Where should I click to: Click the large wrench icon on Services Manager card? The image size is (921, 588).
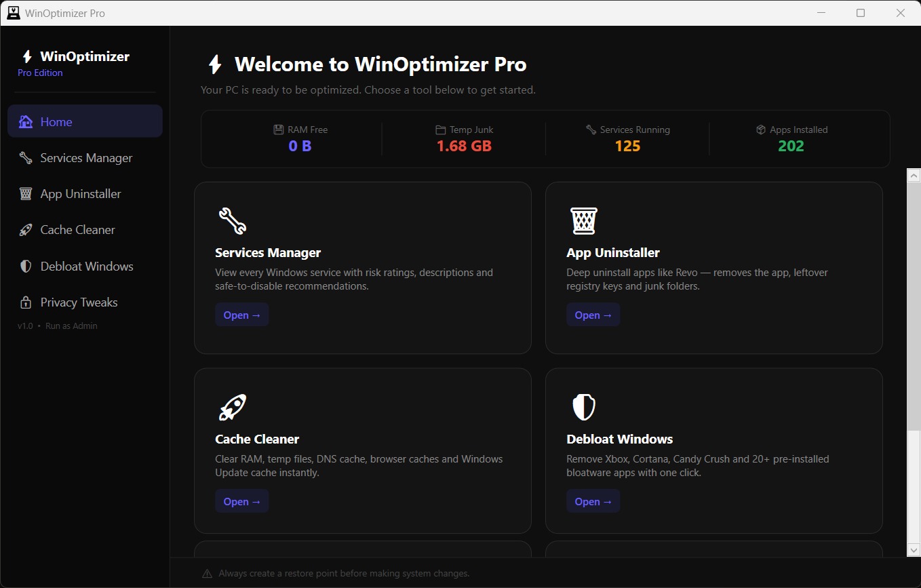point(233,220)
